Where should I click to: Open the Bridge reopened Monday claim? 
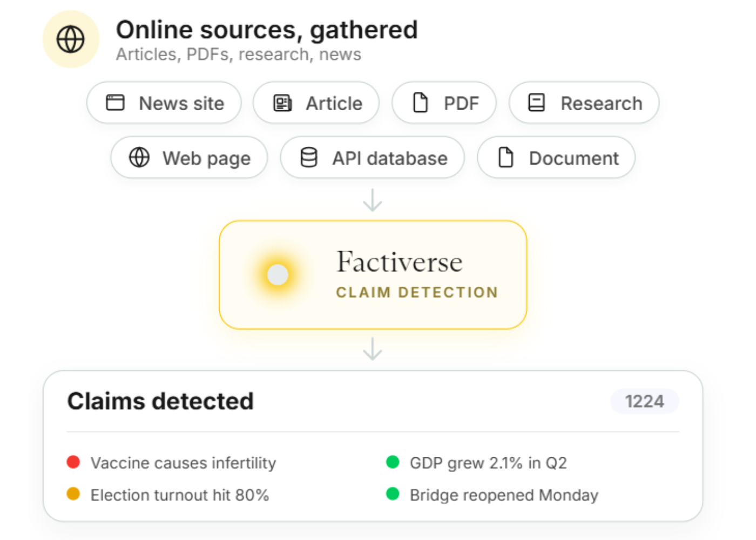click(x=504, y=495)
